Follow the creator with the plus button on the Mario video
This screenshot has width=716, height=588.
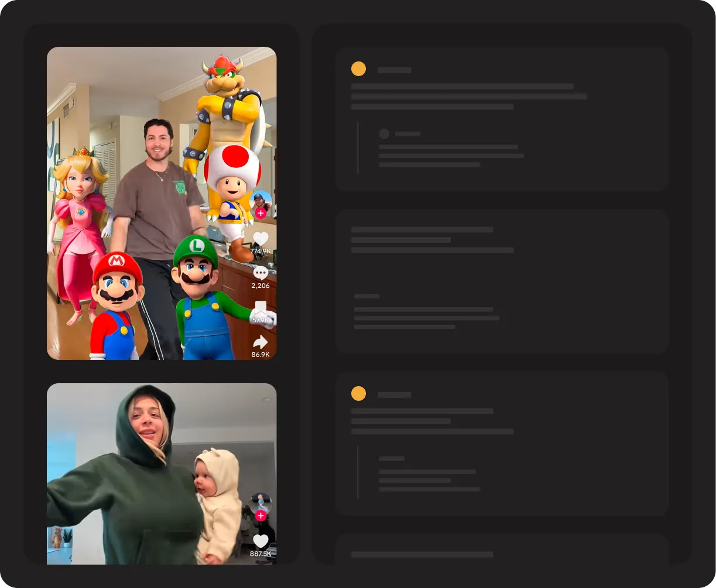(261, 213)
